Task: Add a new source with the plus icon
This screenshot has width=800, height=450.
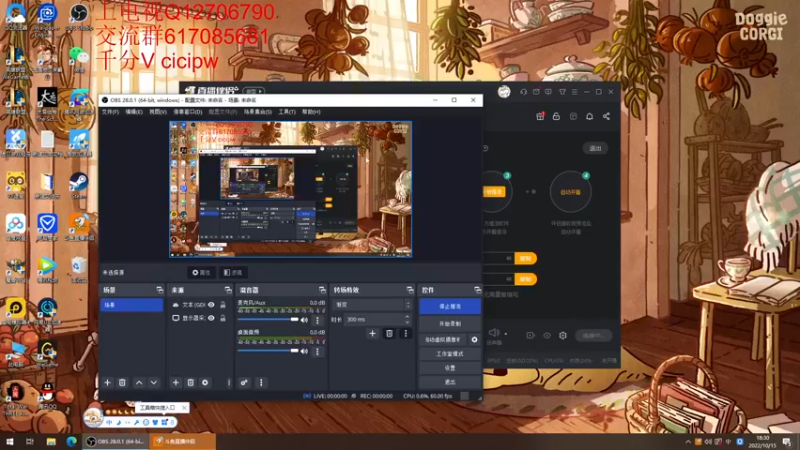Action: [x=176, y=383]
